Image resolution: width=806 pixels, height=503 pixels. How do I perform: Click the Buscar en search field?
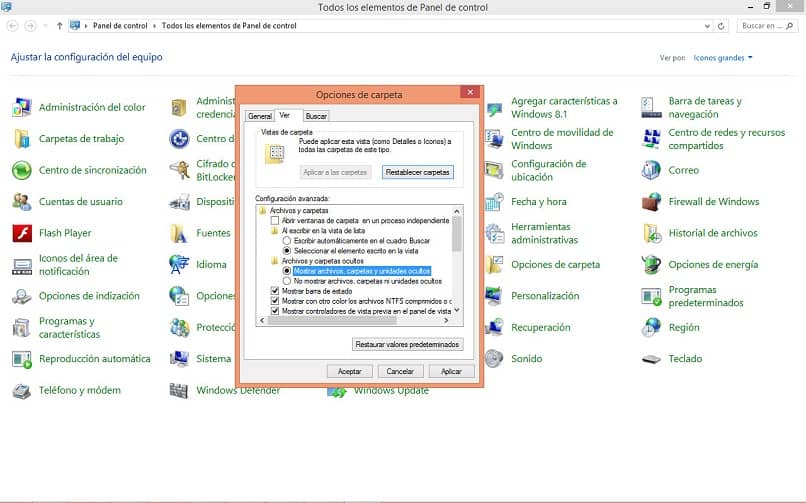pyautogui.click(x=766, y=26)
